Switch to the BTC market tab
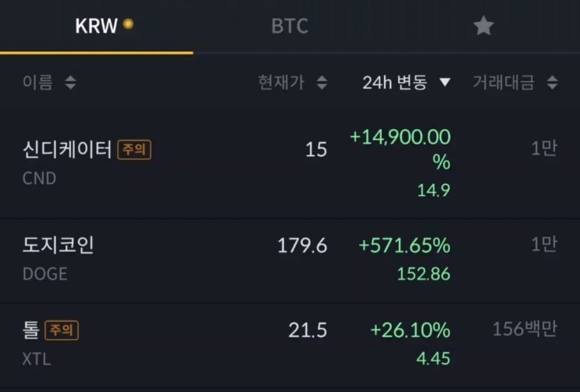The width and height of the screenshot is (580, 392). 290,27
